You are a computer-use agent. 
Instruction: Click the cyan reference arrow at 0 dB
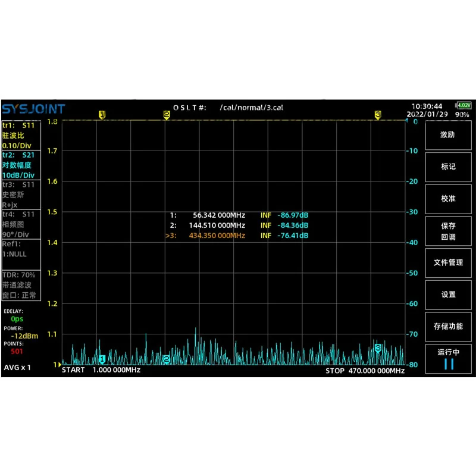(407, 121)
